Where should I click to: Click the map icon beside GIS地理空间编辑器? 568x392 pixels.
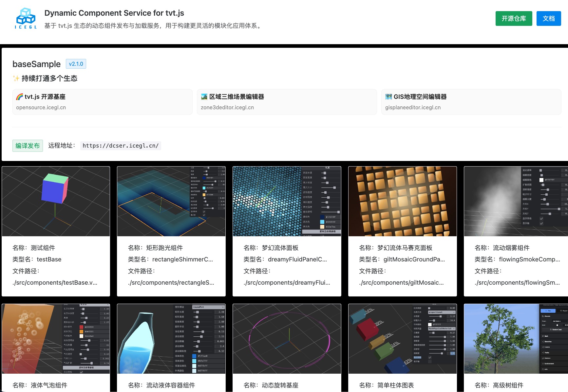coord(388,97)
